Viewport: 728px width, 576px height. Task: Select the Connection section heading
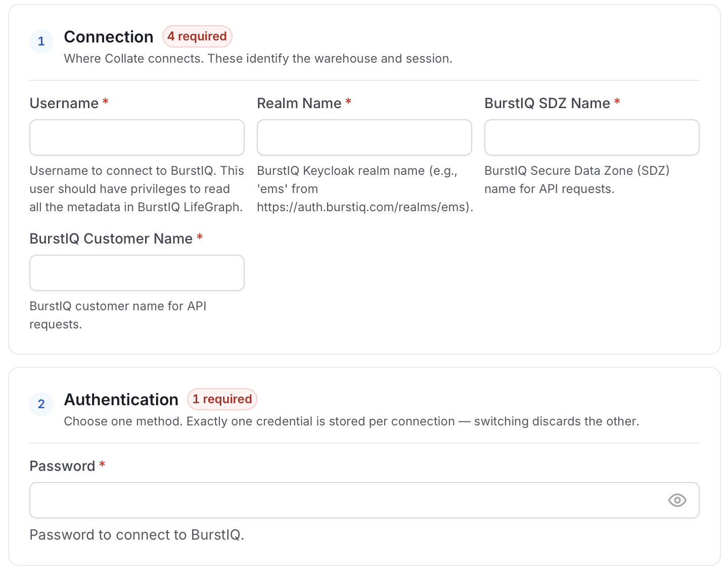tap(109, 37)
